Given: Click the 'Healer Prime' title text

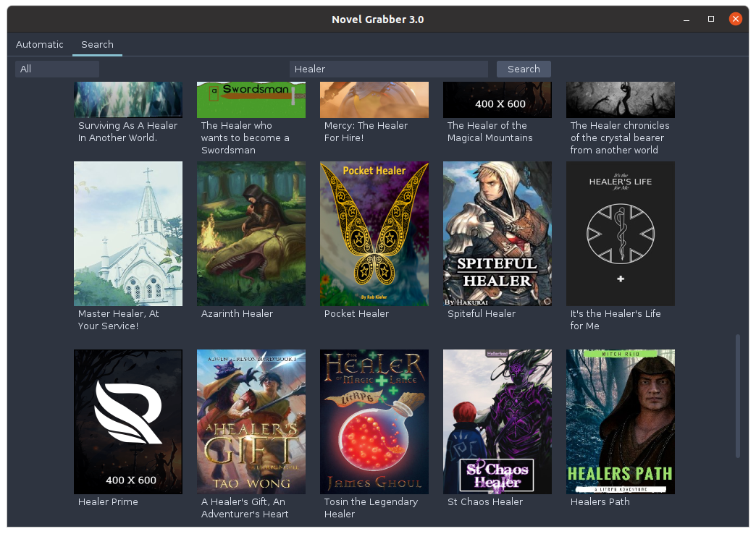Looking at the screenshot, I should click(108, 501).
